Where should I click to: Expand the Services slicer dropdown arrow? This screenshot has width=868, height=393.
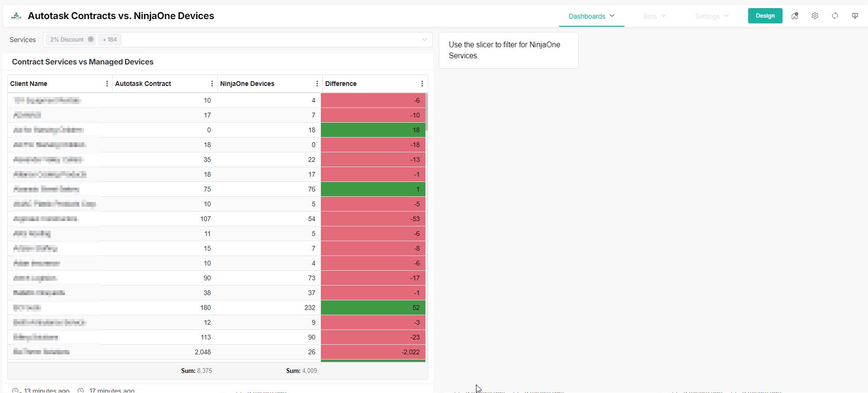point(424,40)
